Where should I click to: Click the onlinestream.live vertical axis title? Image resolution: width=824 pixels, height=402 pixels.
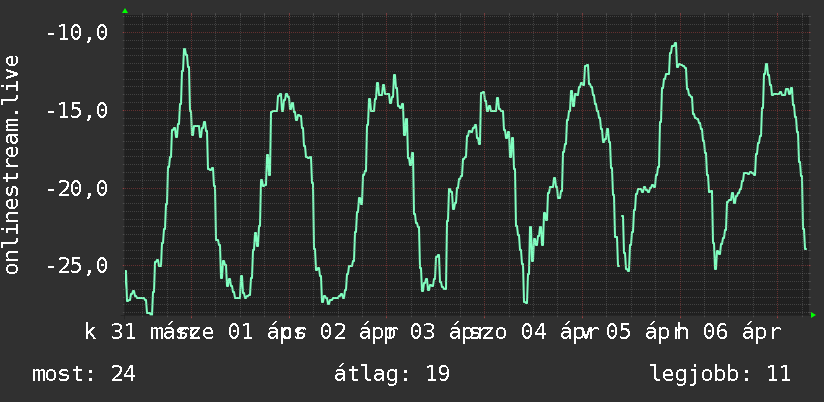click(11, 164)
